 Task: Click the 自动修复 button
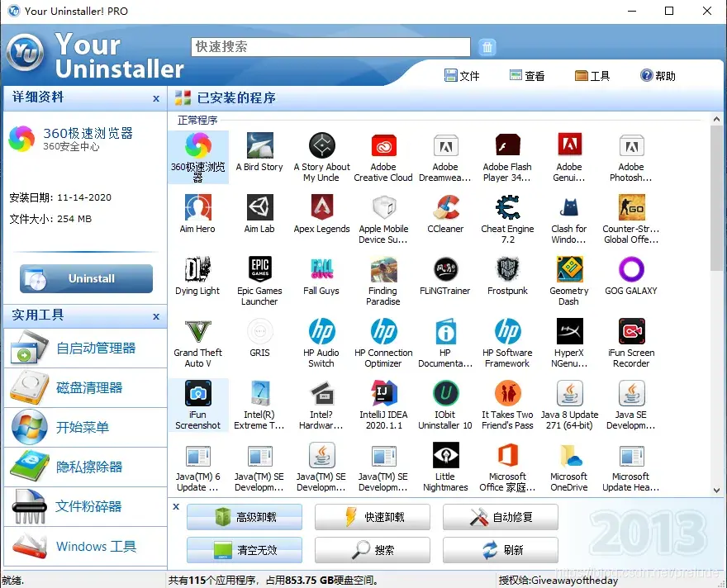pyautogui.click(x=501, y=517)
